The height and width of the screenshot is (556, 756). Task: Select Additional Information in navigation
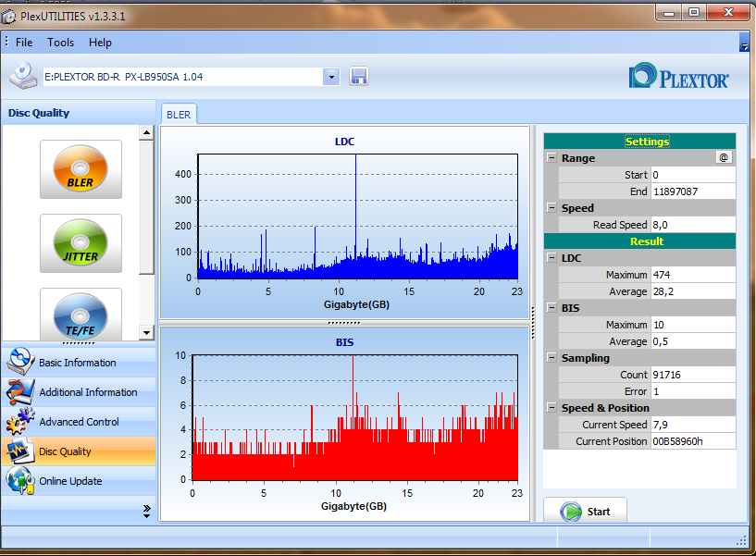tap(79, 392)
